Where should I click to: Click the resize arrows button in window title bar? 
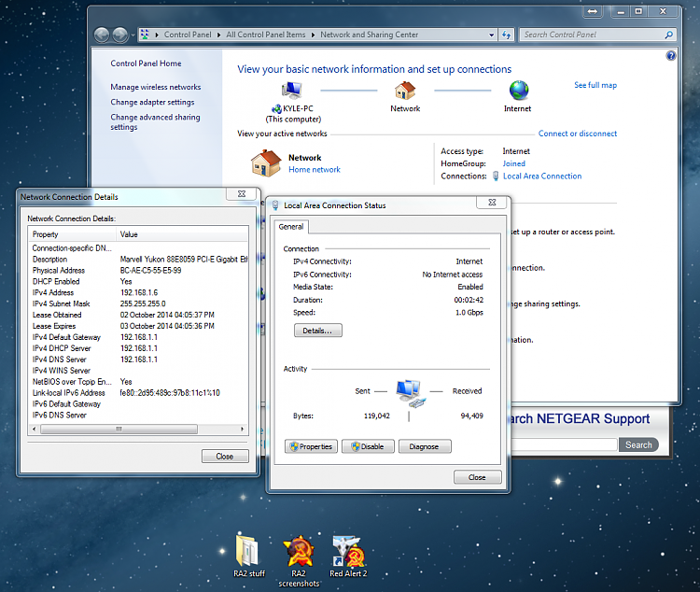[593, 11]
